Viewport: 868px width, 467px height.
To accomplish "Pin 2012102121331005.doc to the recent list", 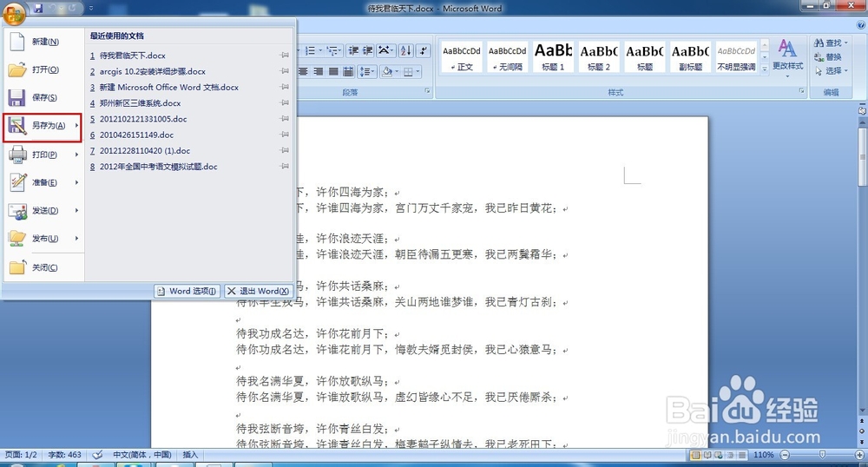I will tap(285, 118).
